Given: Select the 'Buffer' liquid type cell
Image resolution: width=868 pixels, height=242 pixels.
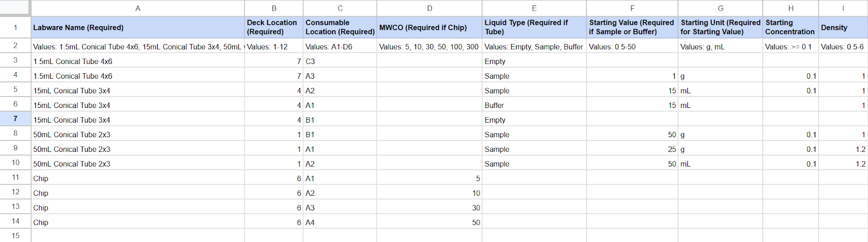Looking at the screenshot, I should pyautogui.click(x=534, y=105).
